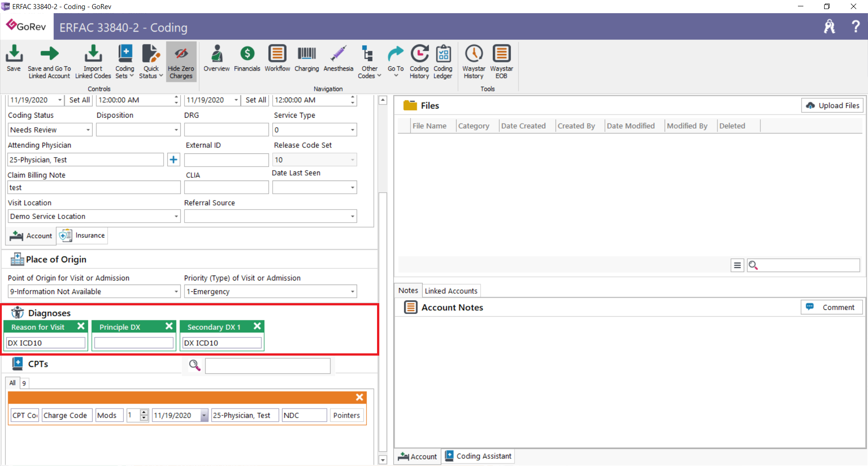This screenshot has height=466, width=868.
Task: Open the CPT date 11/19/2020 dropdown
Action: [x=204, y=415]
